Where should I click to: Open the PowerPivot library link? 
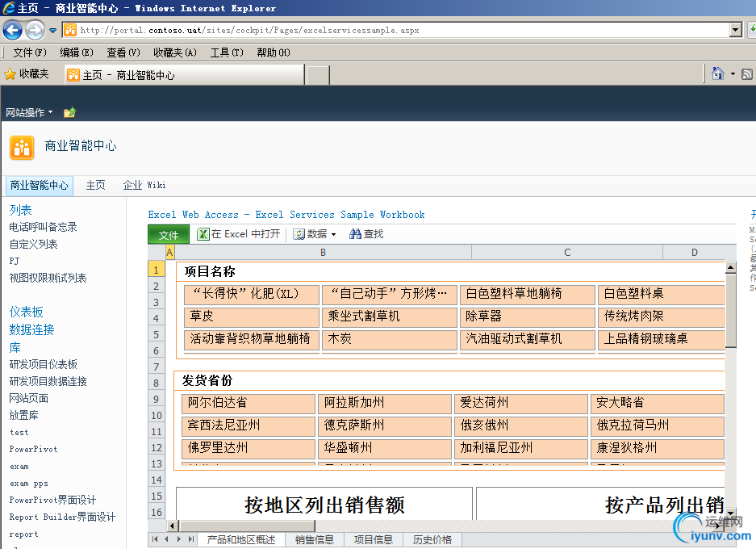33,449
